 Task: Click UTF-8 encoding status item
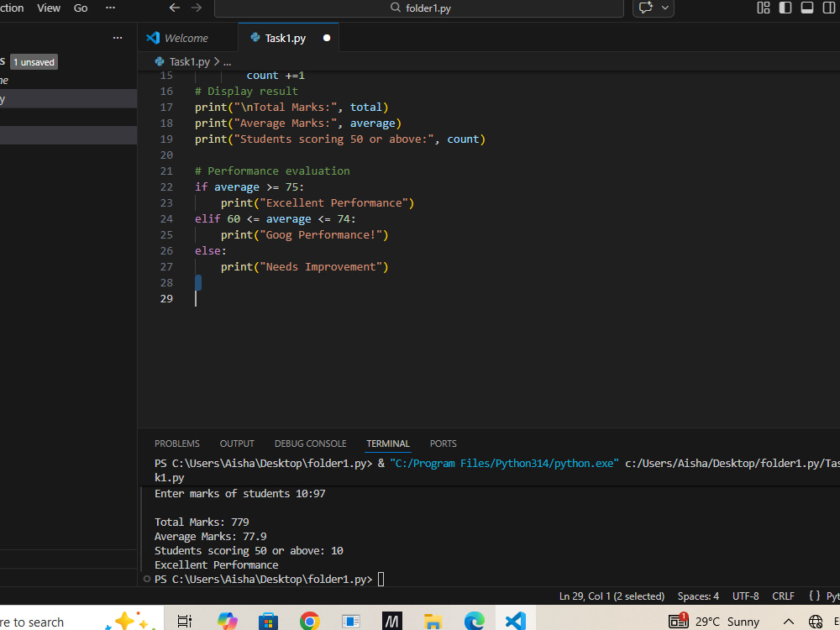[746, 596]
